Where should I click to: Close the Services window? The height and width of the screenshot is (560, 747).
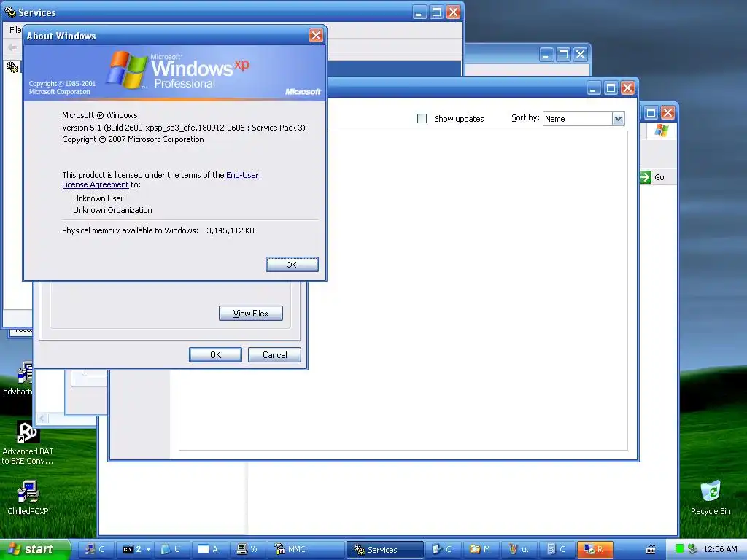tap(454, 12)
